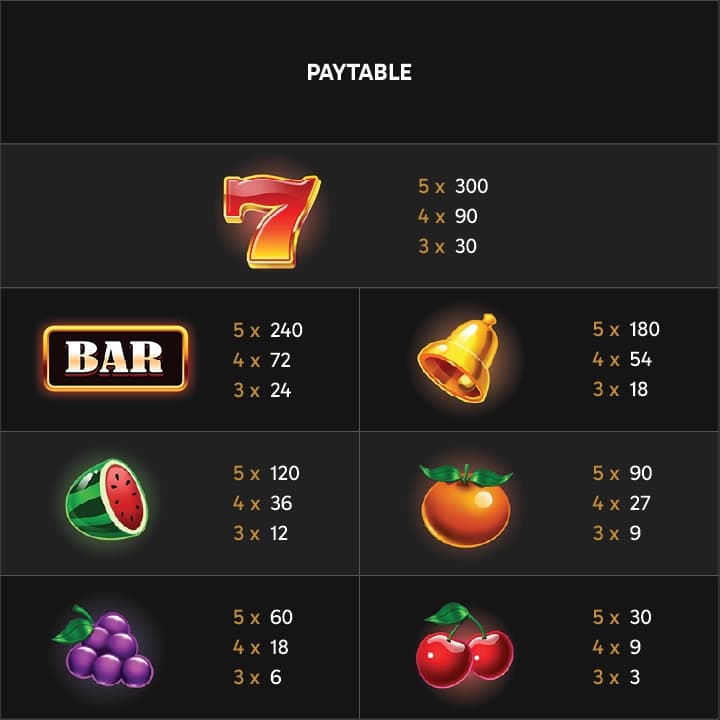Click the seven's 5 x 300 payout
720x720 pixels.
tap(453, 186)
